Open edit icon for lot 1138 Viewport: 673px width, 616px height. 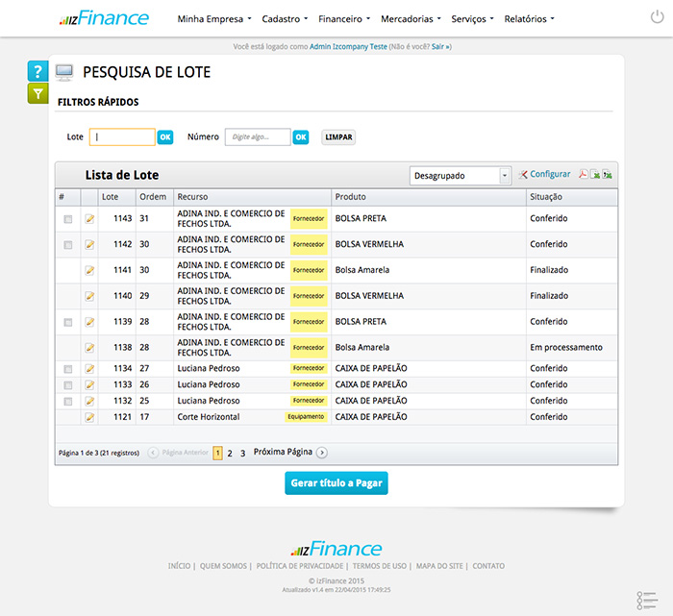[x=89, y=348]
